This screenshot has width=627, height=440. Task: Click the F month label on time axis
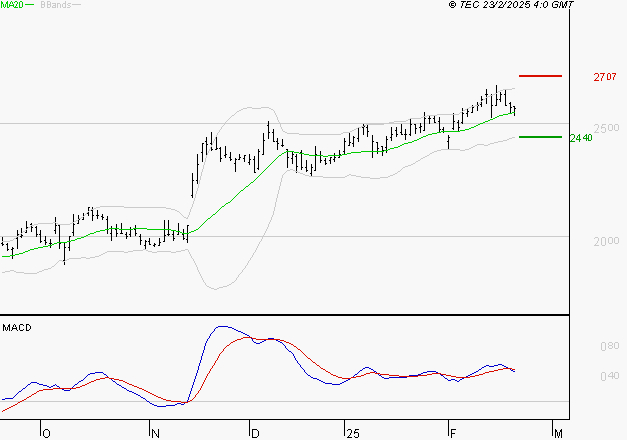coord(453,434)
